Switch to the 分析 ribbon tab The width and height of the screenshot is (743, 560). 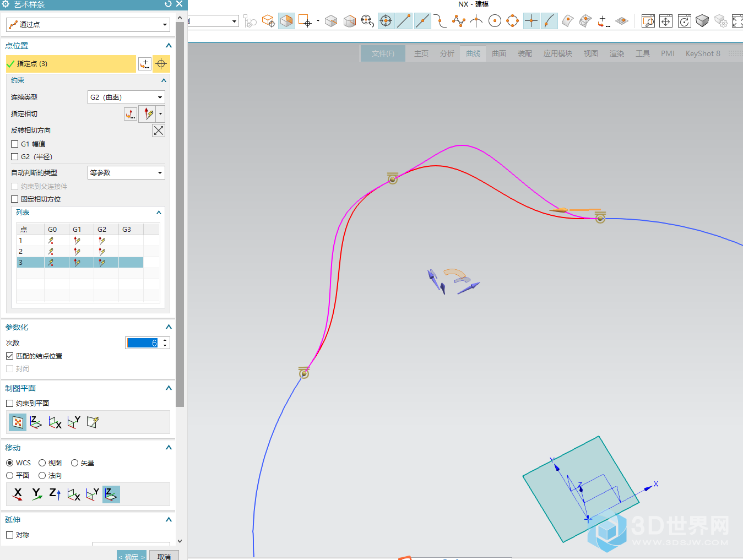(x=447, y=53)
